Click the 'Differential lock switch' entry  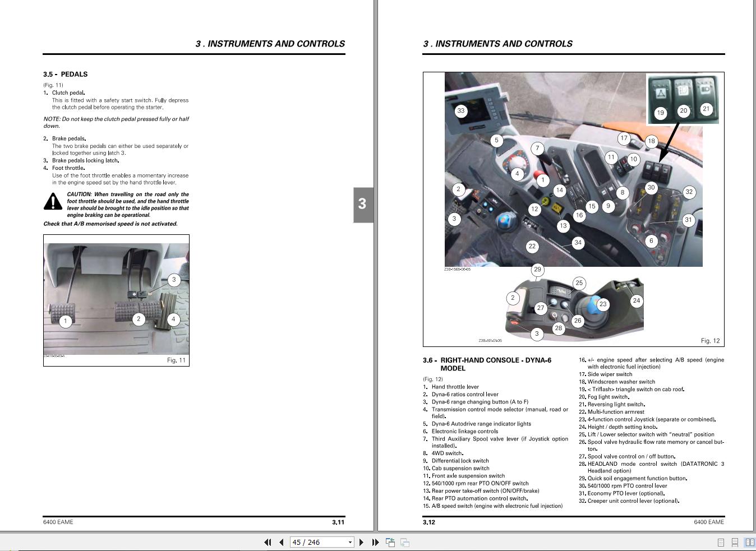(x=460, y=461)
